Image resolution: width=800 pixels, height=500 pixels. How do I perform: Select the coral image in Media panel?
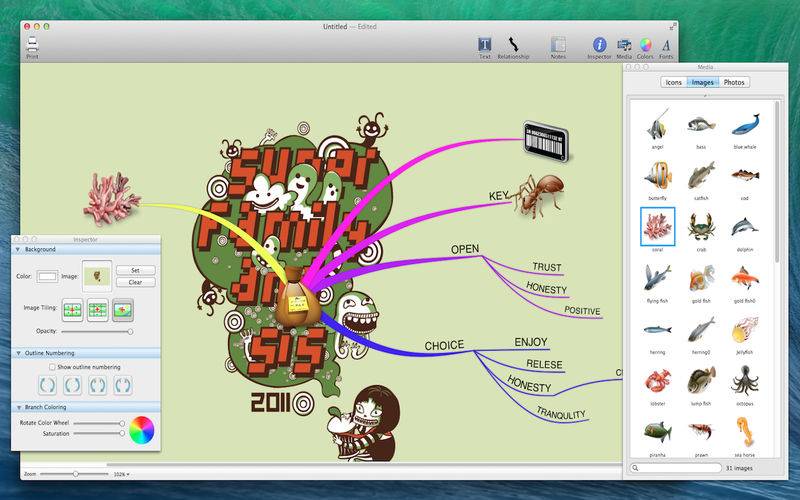[x=657, y=226]
